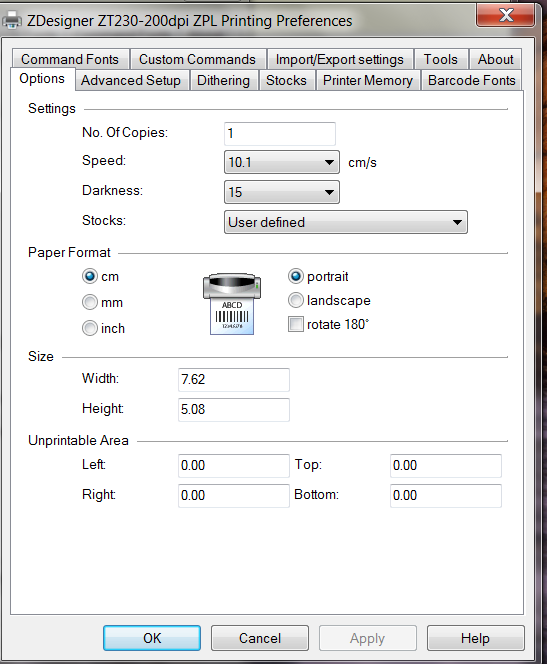547x664 pixels.
Task: Focus the Bottom unprintable area field
Action: pos(446,496)
